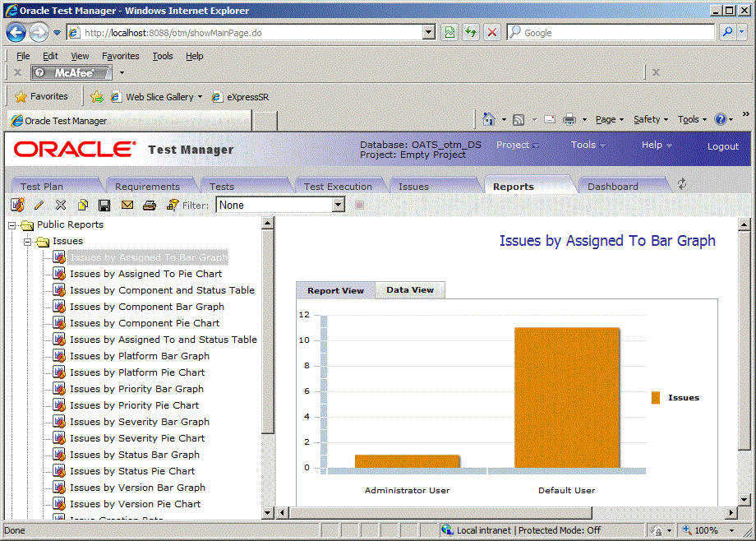Viewport: 756px width, 541px height.
Task: Select Issues by Priority Bar Graph report
Action: [136, 389]
